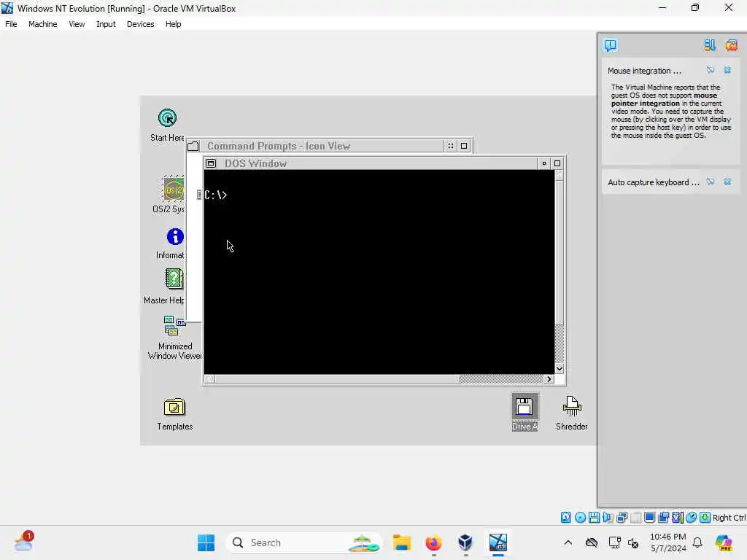Collapse the Mouse integration notification title
The width and height of the screenshot is (747, 560).
tap(644, 71)
